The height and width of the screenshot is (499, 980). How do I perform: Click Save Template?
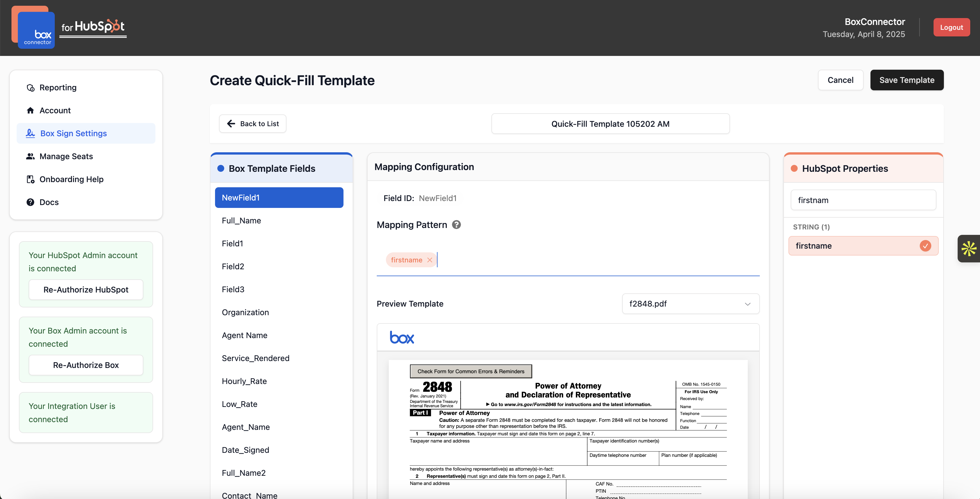click(x=907, y=80)
